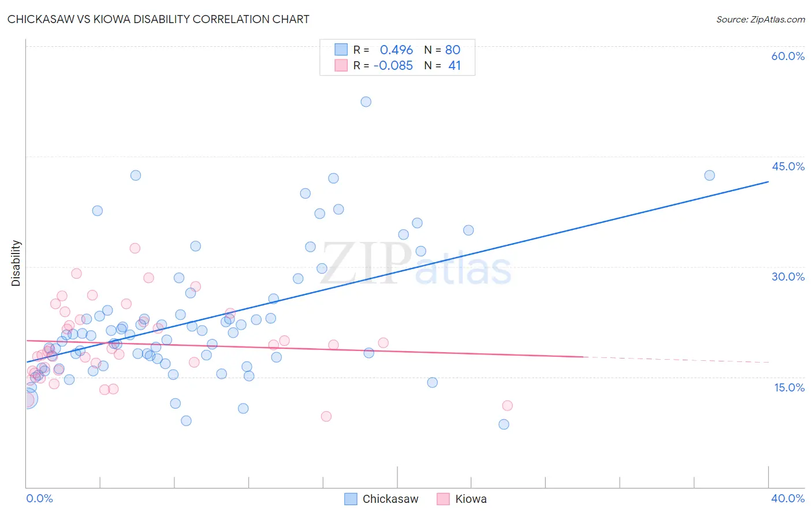Click the far-right blue data point near 42%
This screenshot has width=812, height=515.
pos(709,176)
